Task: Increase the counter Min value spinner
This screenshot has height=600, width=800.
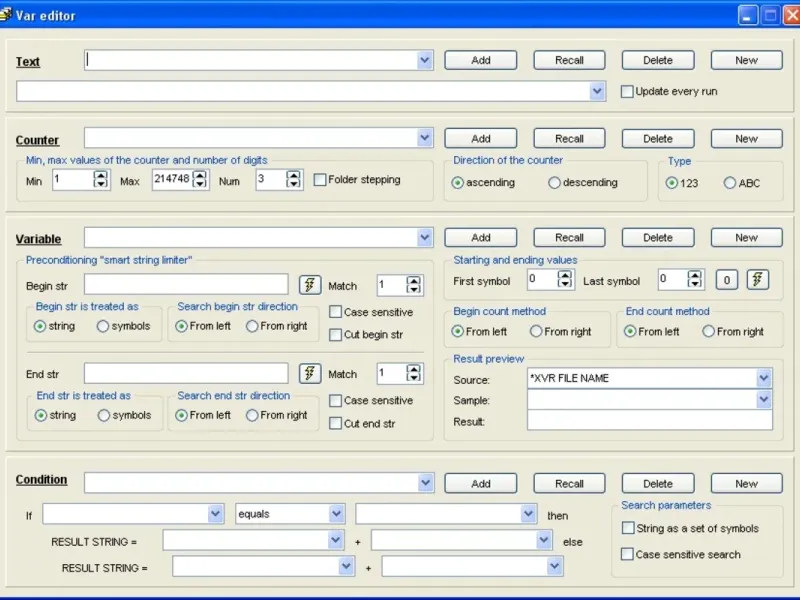Action: coord(100,175)
